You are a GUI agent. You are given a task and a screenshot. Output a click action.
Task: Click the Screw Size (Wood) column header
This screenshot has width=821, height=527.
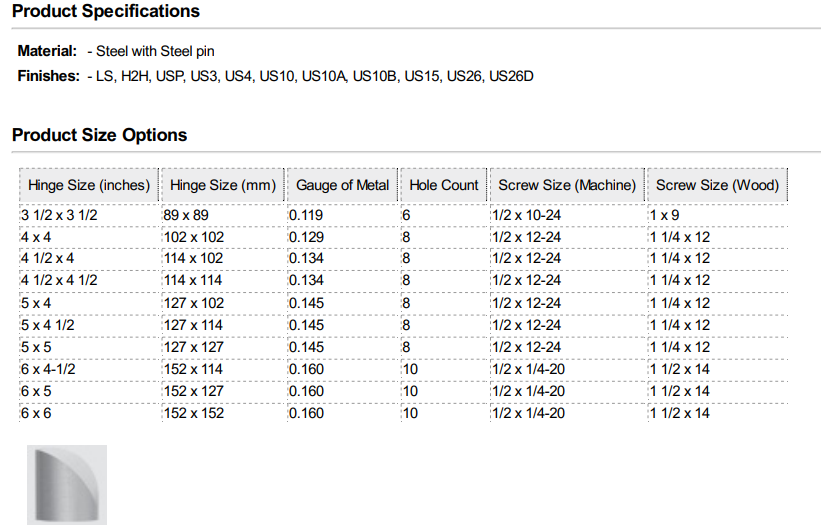pyautogui.click(x=717, y=185)
